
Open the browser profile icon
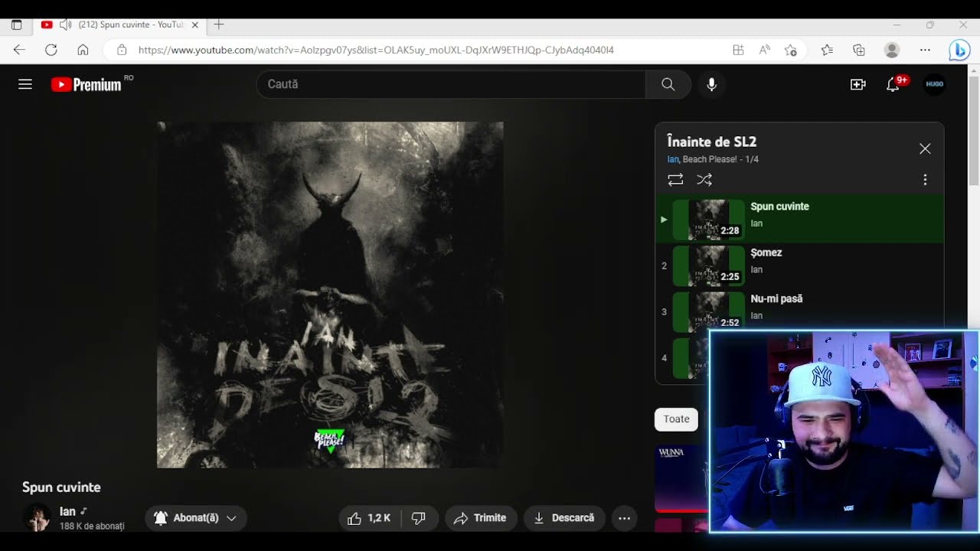[x=892, y=50]
